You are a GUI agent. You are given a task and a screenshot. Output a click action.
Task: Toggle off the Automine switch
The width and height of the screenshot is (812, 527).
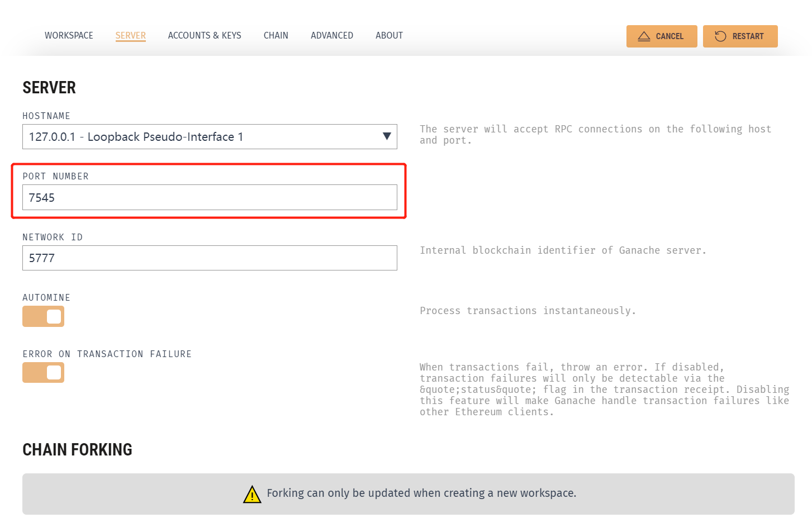pyautogui.click(x=43, y=316)
